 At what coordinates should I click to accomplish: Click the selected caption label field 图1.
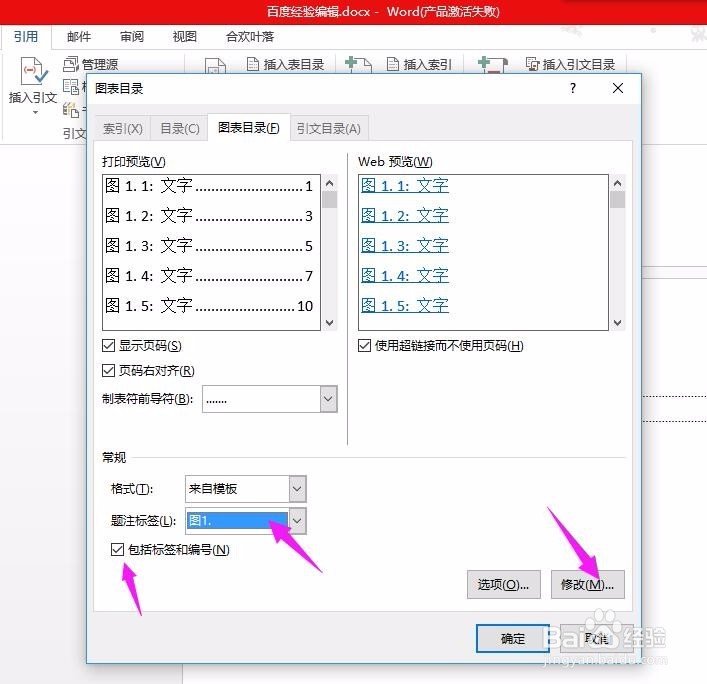point(237,521)
